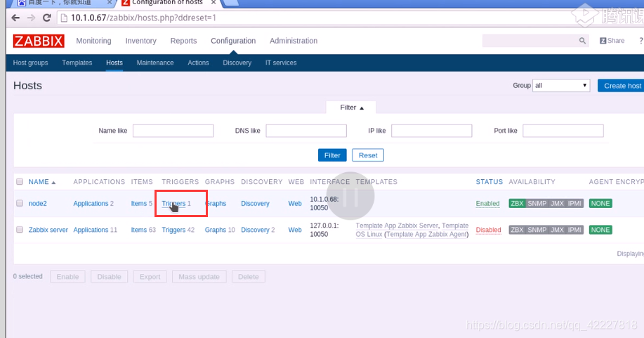The image size is (644, 338).
Task: Open Graphs for Zabbix server
Action: click(216, 230)
